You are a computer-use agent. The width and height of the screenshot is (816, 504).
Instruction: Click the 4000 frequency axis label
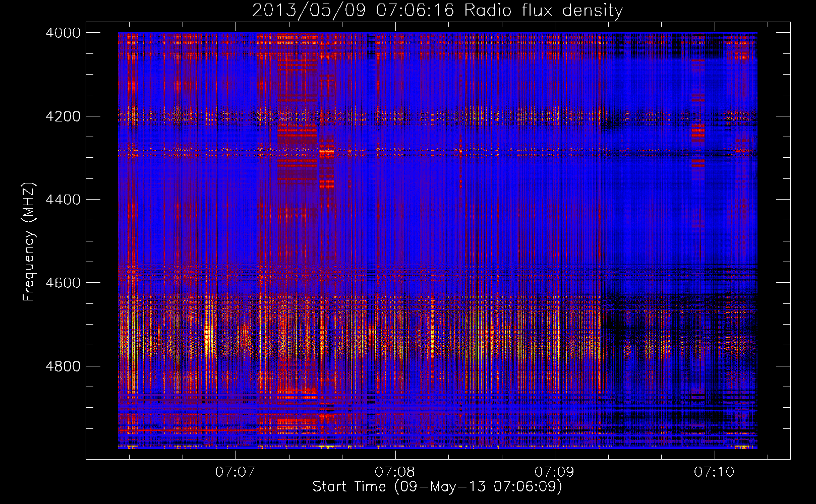pyautogui.click(x=63, y=33)
